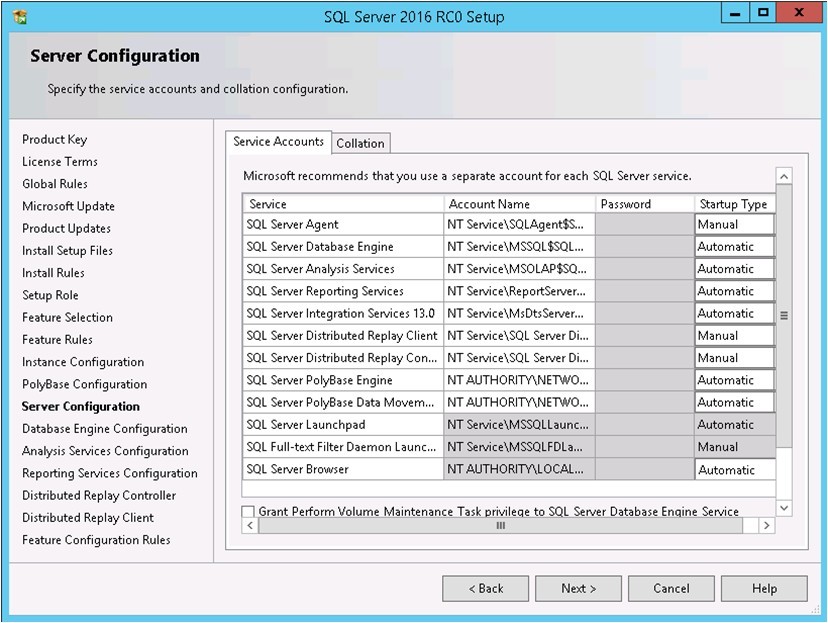Click Reporting Services Configuration in the steps list

tap(110, 473)
